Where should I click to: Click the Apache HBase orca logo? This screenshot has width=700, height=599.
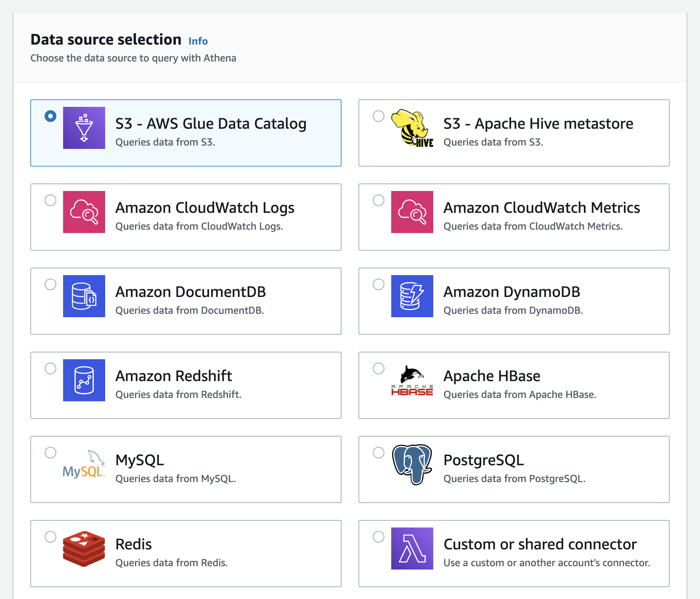412,380
